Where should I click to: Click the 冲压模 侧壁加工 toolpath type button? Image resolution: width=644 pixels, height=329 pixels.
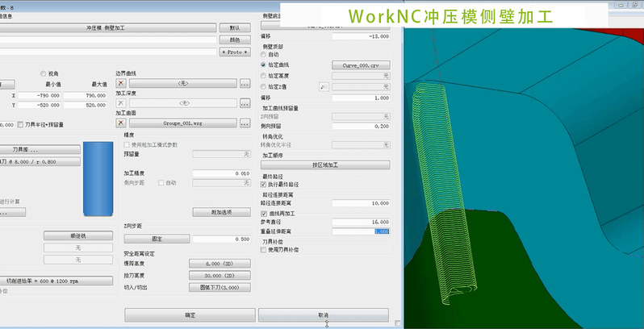(107, 27)
